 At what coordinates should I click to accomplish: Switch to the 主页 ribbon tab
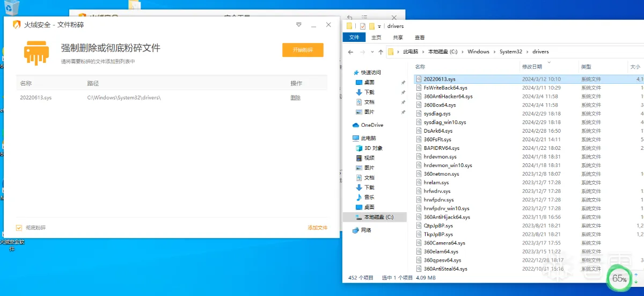pyautogui.click(x=376, y=38)
